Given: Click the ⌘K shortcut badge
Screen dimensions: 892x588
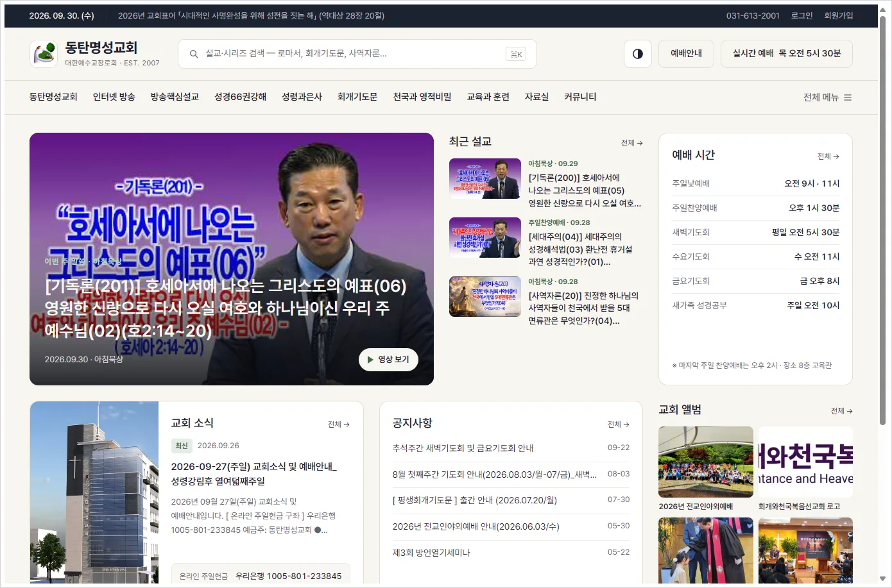Looking at the screenshot, I should (516, 55).
